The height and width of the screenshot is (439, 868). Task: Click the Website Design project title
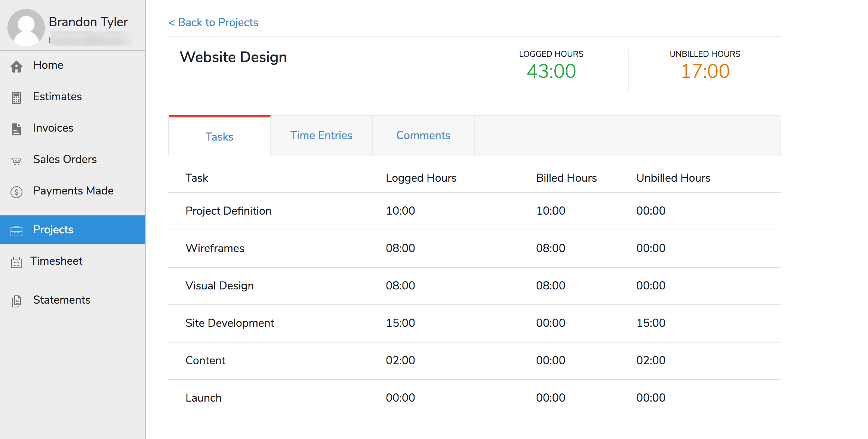coord(233,57)
